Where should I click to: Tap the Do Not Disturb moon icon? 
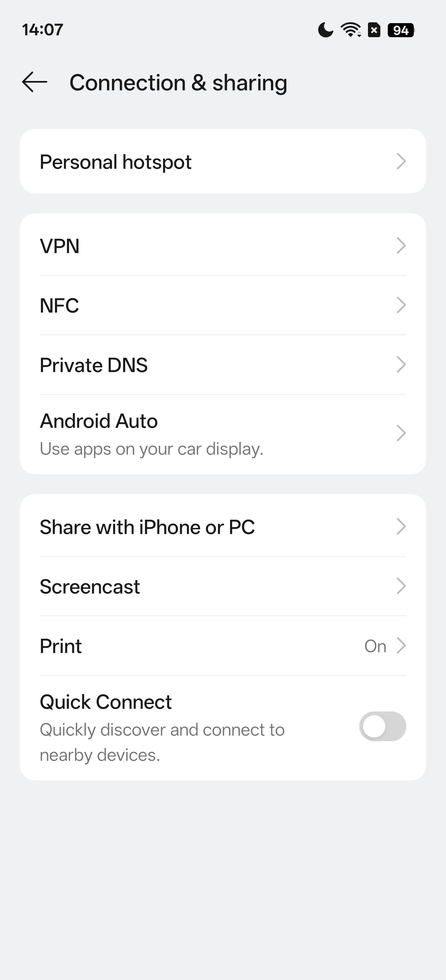click(x=325, y=30)
